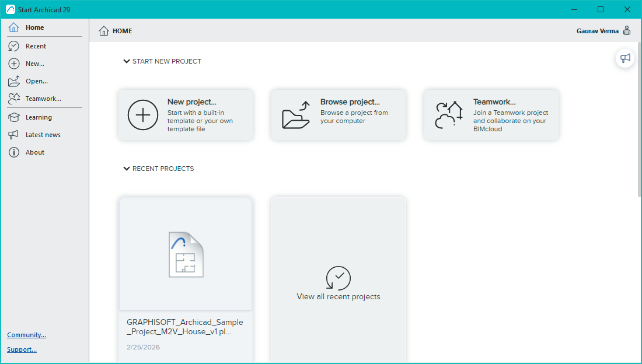This screenshot has width=642, height=364.
Task: Click the Teamwork cloud-house icon in sidebar
Action: click(x=14, y=98)
